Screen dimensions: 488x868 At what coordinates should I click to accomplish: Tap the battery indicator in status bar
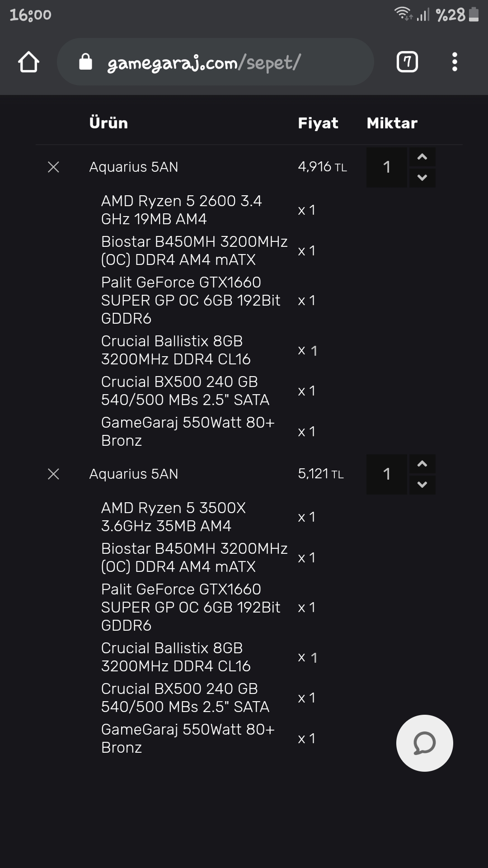pyautogui.click(x=474, y=14)
